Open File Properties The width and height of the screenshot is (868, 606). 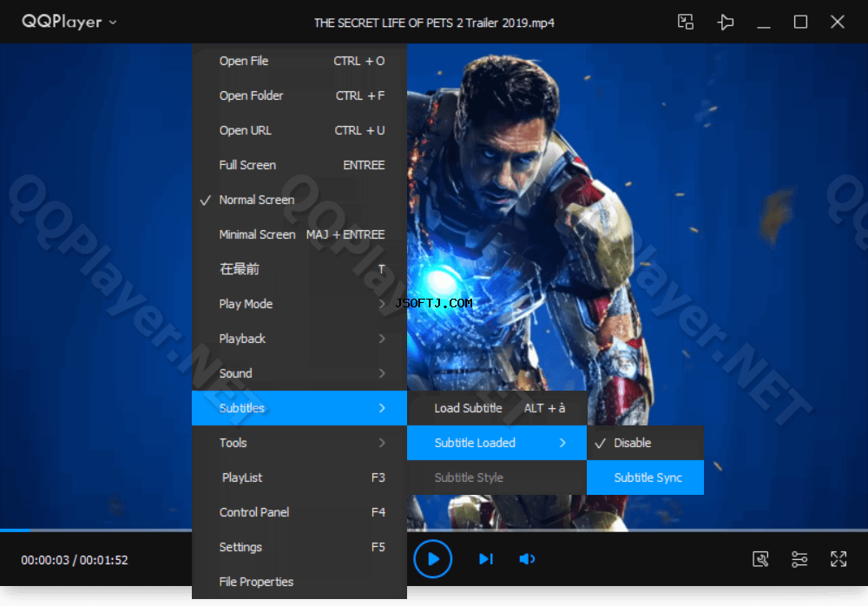pos(299,582)
